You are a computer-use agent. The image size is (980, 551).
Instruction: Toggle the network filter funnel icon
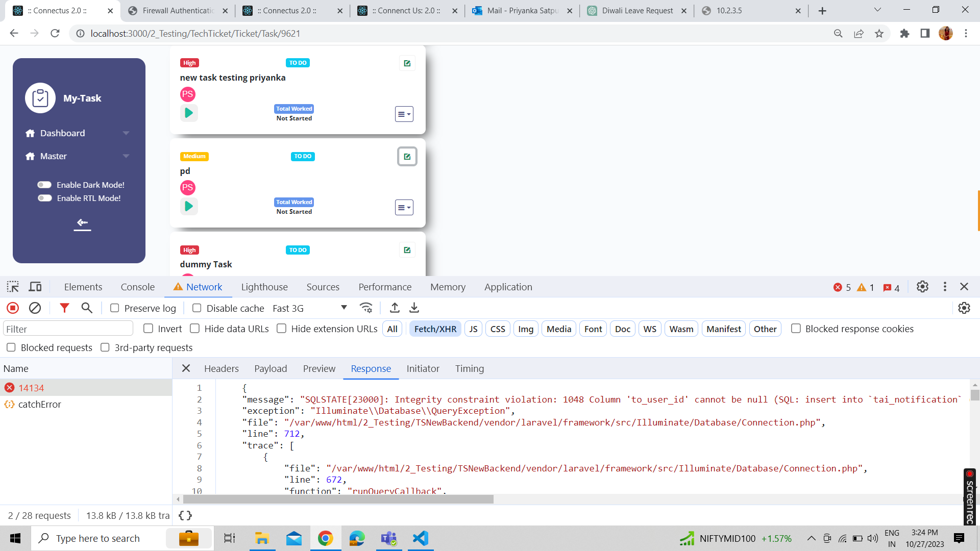click(x=64, y=308)
